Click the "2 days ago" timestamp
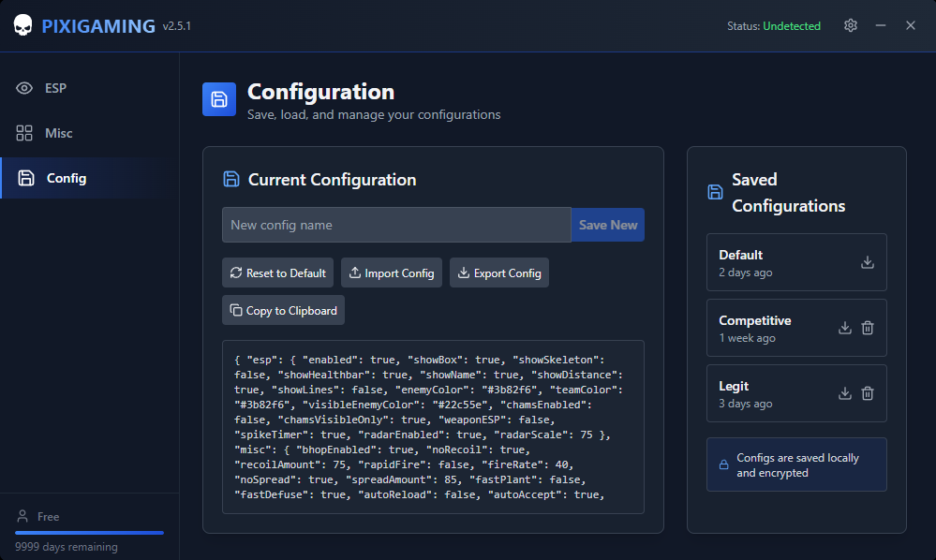936x560 pixels. tap(746, 273)
